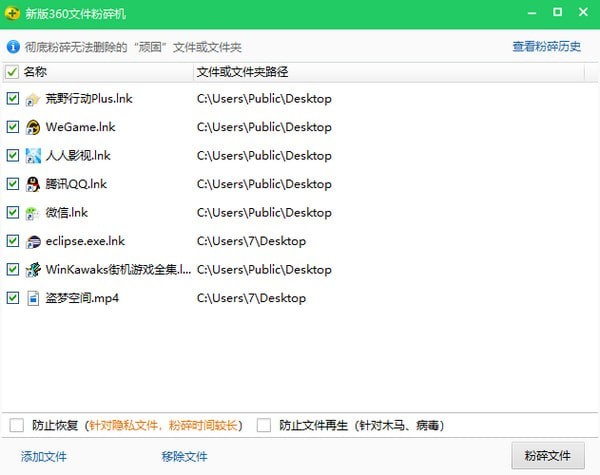The height and width of the screenshot is (475, 600).
Task: Click the path of 荒野行动Plus.lnk
Action: (264, 99)
